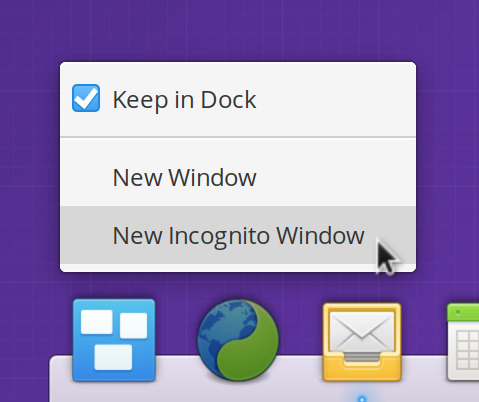Disable Keep in Dock via its label

coord(184,100)
